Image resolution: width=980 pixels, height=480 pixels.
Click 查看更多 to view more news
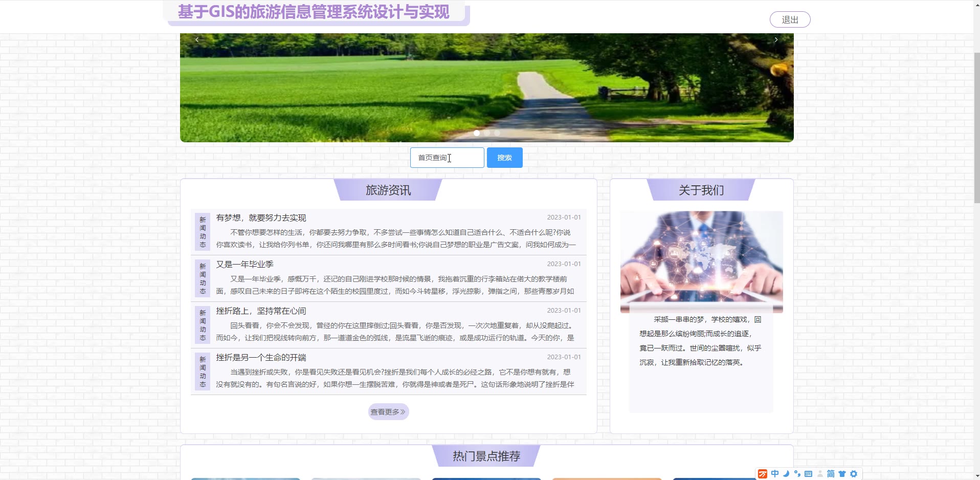388,412
